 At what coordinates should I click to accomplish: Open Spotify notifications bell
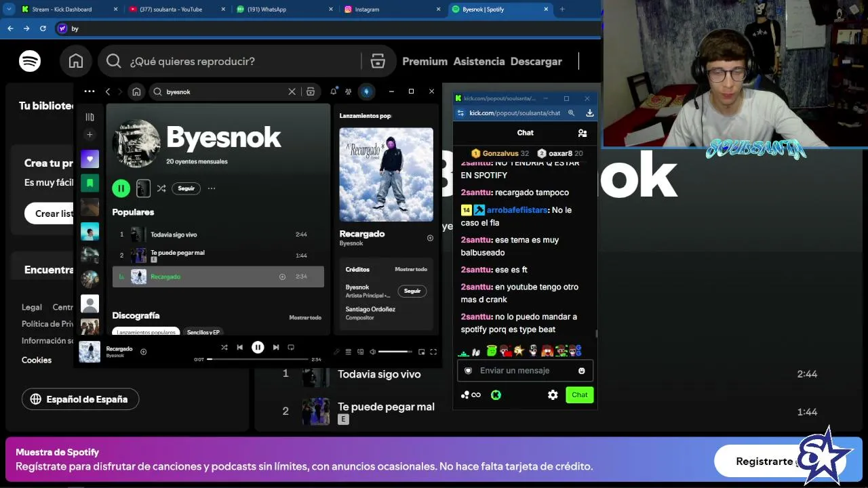click(334, 91)
